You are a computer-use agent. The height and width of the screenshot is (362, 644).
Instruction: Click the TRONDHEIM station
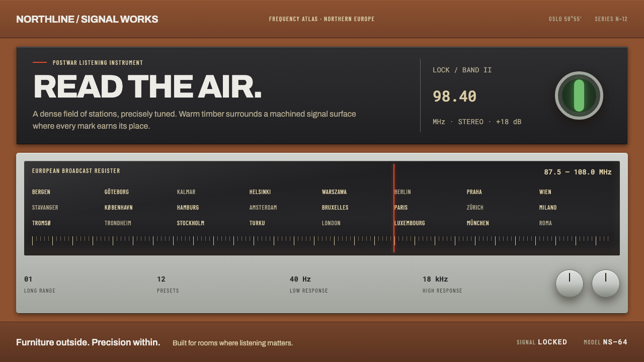(118, 223)
